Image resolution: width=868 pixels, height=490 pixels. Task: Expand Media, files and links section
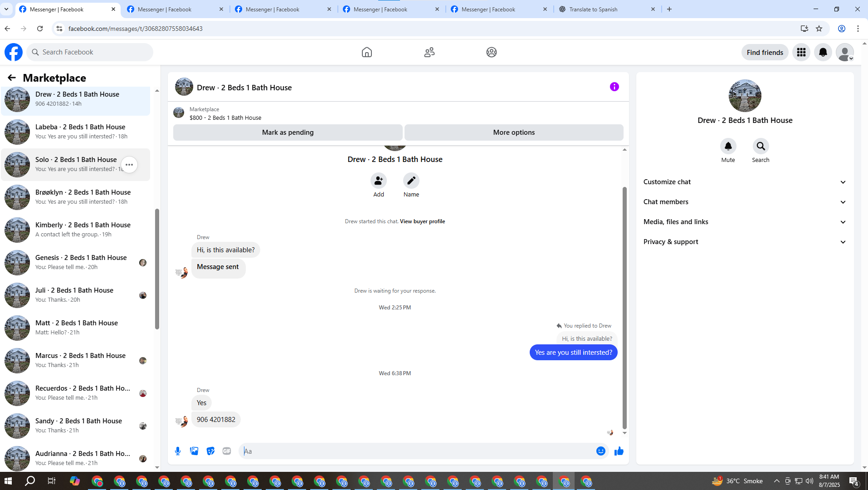pos(745,222)
